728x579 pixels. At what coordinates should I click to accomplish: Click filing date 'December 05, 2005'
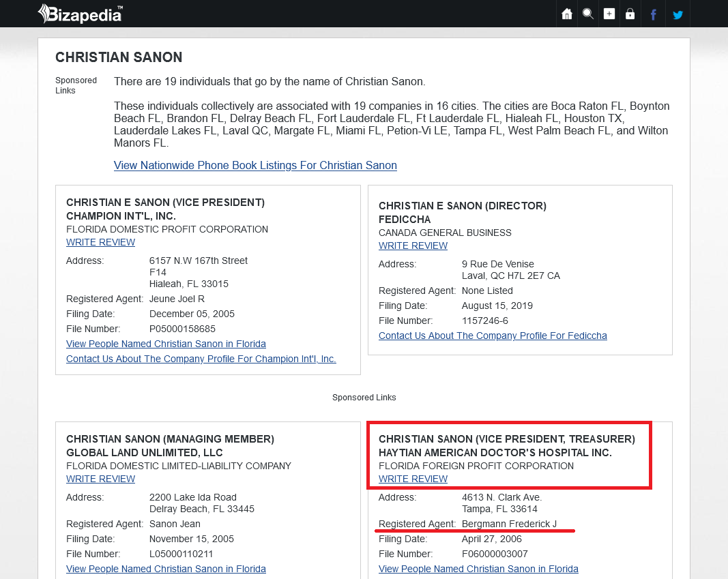tap(192, 314)
